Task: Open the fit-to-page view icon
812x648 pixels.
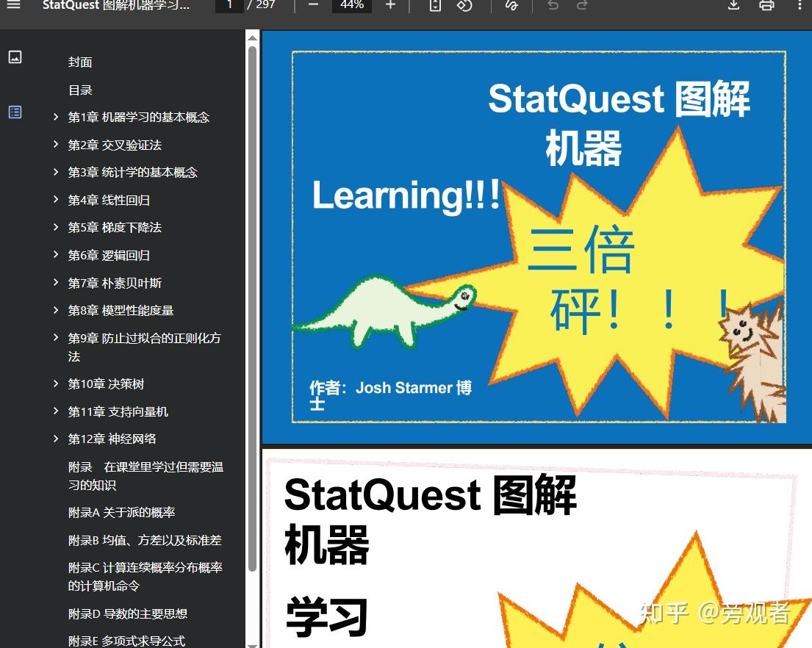Action: click(434, 6)
